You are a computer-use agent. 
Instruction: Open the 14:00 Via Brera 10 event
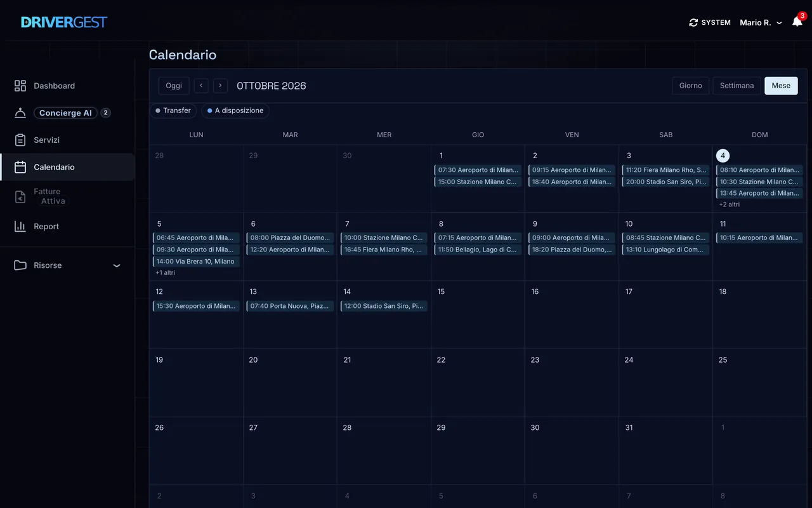pos(196,261)
